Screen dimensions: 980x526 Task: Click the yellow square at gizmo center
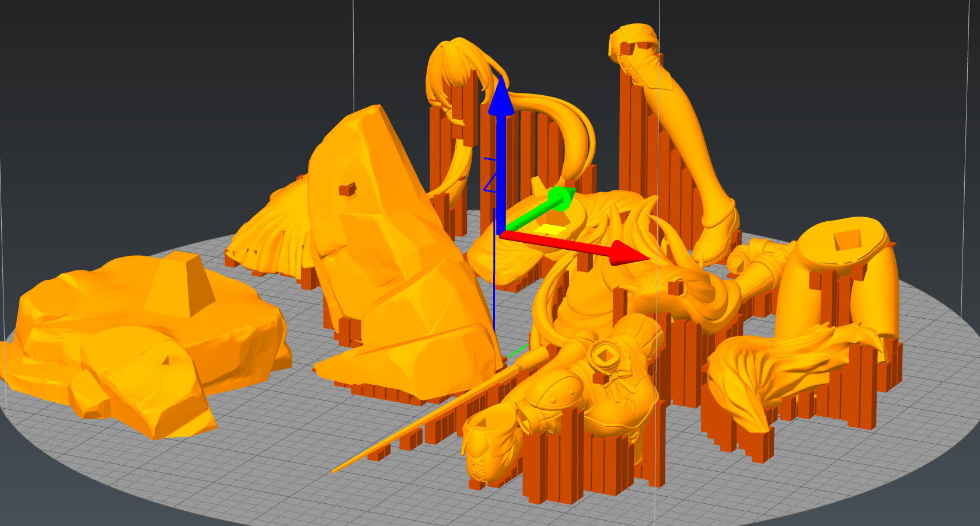point(551,229)
